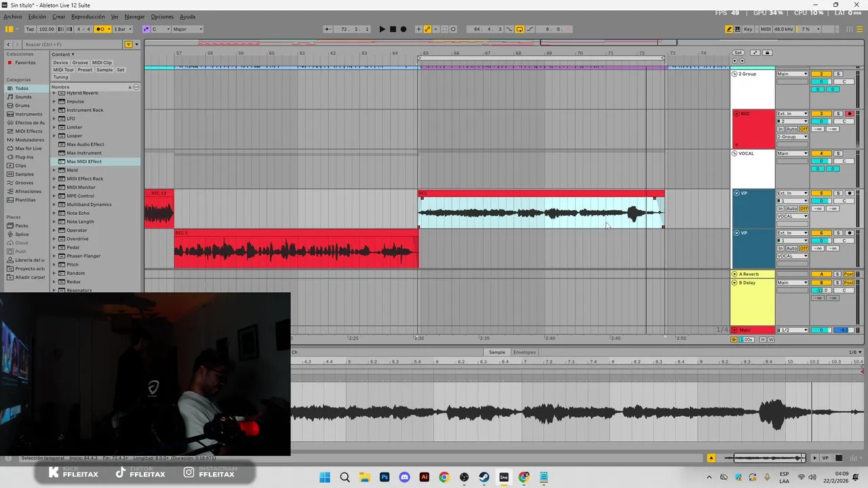Filter browser by Device tag
Image resolution: width=868 pixels, height=488 pixels.
coord(61,62)
